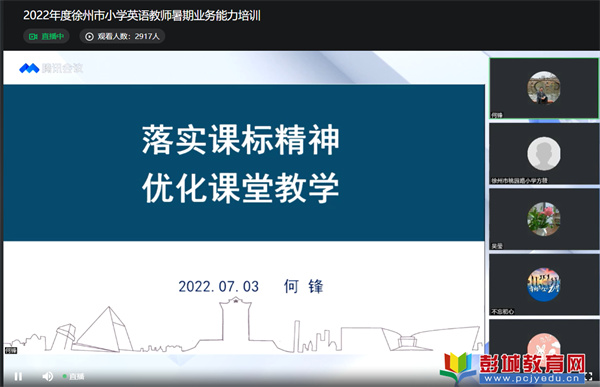600x387 pixels.
Task: Toggle fullscreen with the bottom-right corner icon
Action: click(x=589, y=376)
